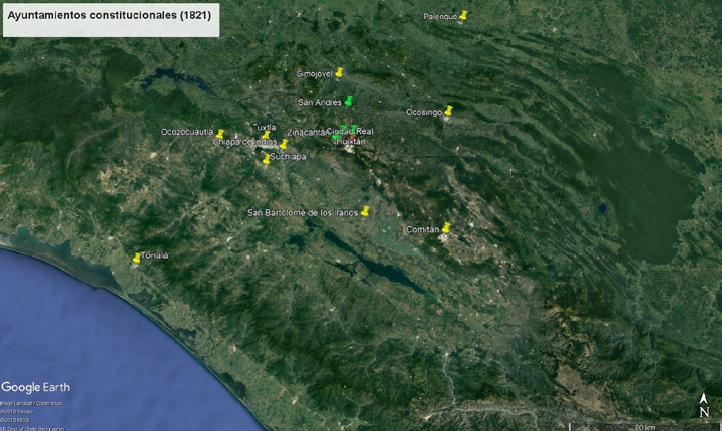Click the Ocozocuautla pushpin marker
722x431 pixels.
[220, 133]
